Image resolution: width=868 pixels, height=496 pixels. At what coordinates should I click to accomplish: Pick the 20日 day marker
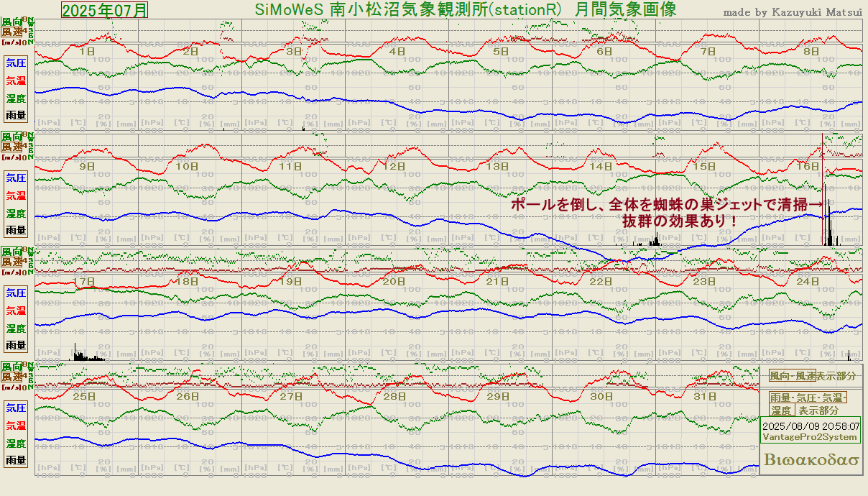pos(394,282)
